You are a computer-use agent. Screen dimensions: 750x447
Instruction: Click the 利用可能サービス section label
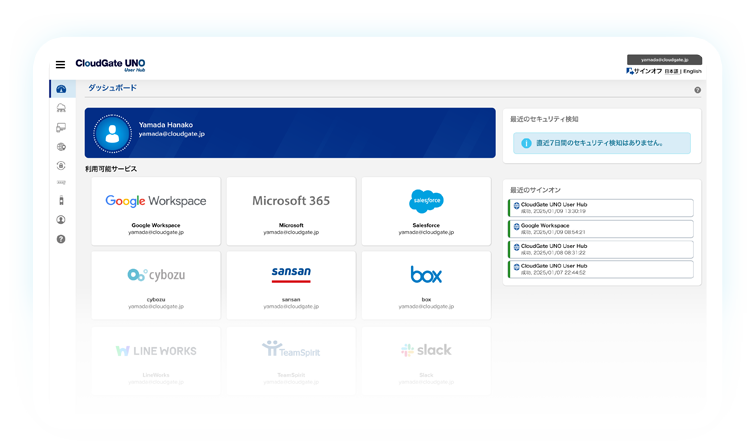(x=111, y=169)
